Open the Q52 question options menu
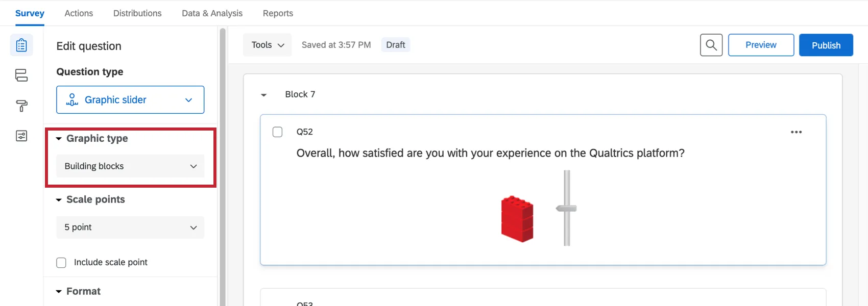The height and width of the screenshot is (306, 868). 796,132
